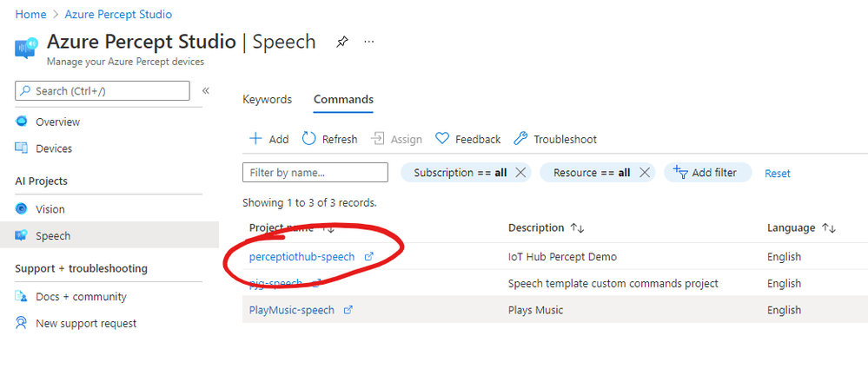The width and height of the screenshot is (868, 382).
Task: Open PlayMusic-speech project link
Action: (x=292, y=310)
